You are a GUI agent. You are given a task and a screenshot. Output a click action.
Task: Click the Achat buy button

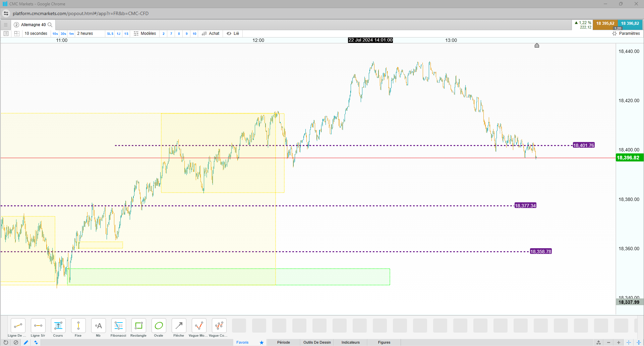(x=211, y=33)
